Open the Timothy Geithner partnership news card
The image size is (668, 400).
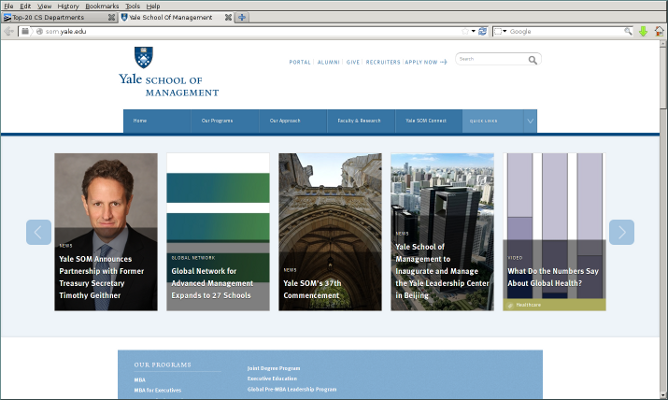tap(106, 232)
